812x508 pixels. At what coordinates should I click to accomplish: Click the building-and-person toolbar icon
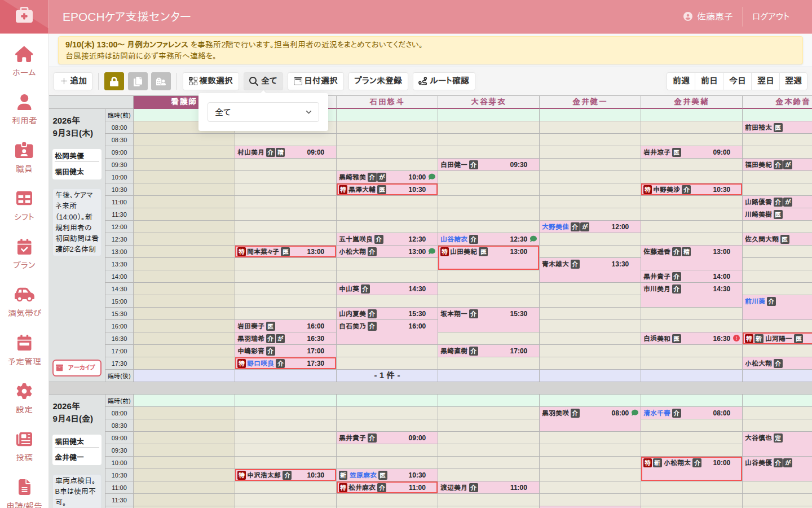pos(161,81)
